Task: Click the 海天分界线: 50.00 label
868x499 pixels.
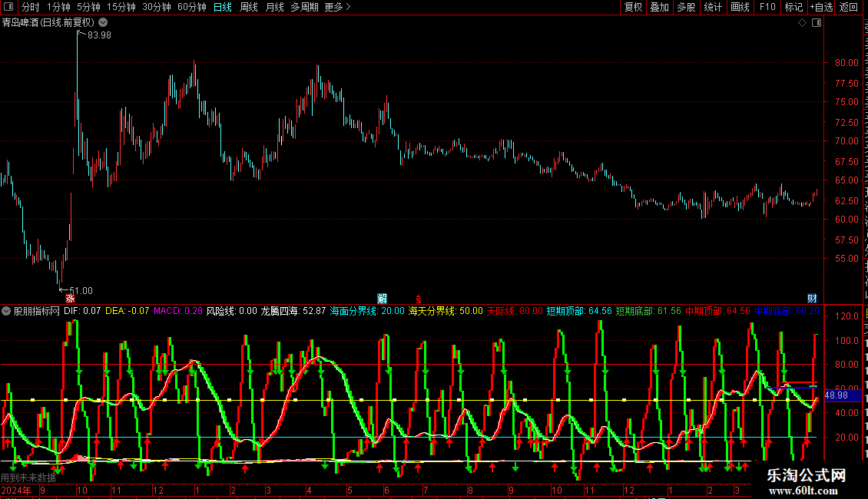Action: [x=446, y=311]
